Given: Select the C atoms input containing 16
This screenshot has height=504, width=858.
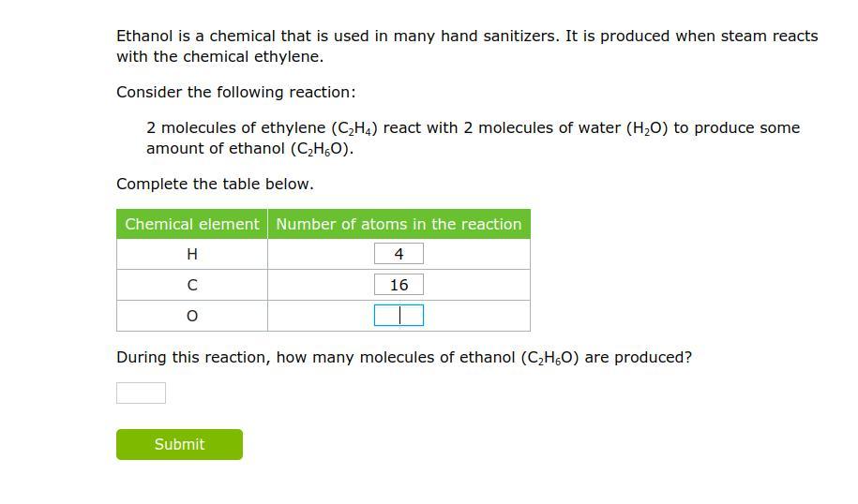Looking at the screenshot, I should click(x=399, y=285).
